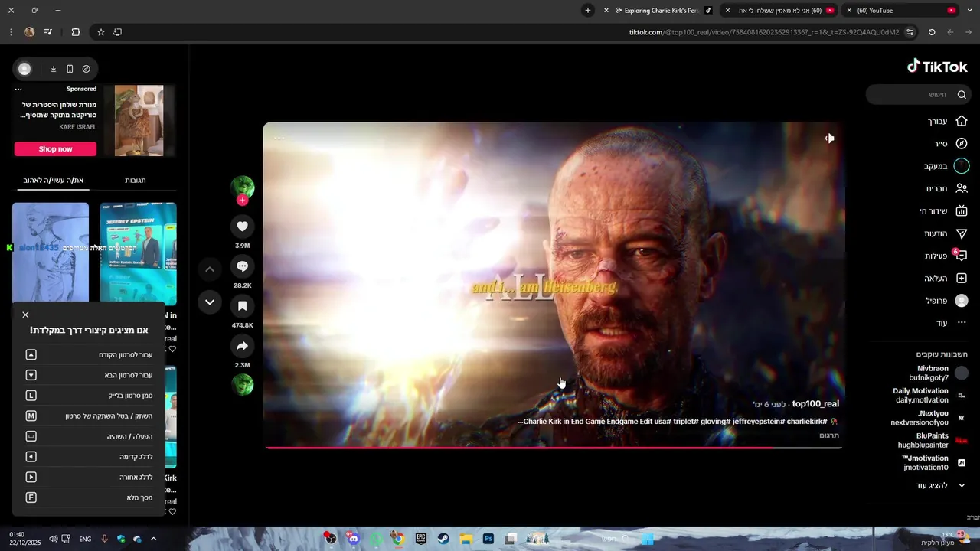The height and width of the screenshot is (551, 980).
Task: Open the sponsored ad three-dots menu
Action: 18,89
